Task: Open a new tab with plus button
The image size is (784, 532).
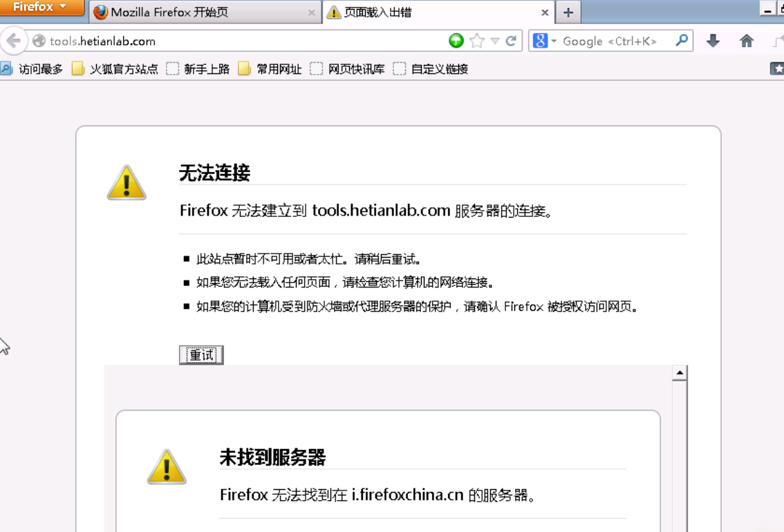Action: point(568,12)
